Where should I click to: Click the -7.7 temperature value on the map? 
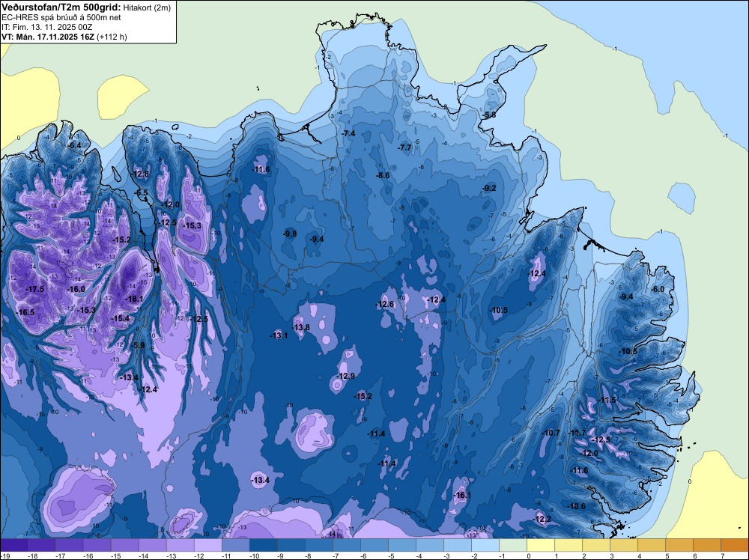404,148
